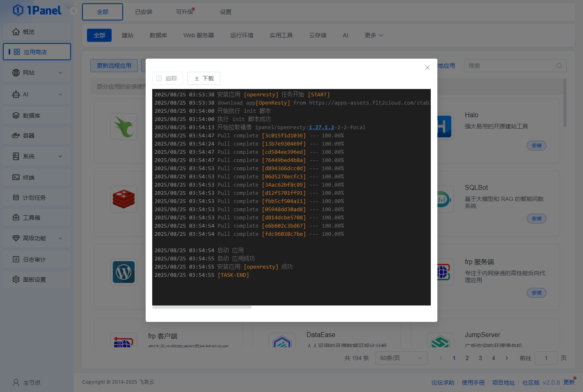Open 用户手册 user manual link

[x=473, y=383]
